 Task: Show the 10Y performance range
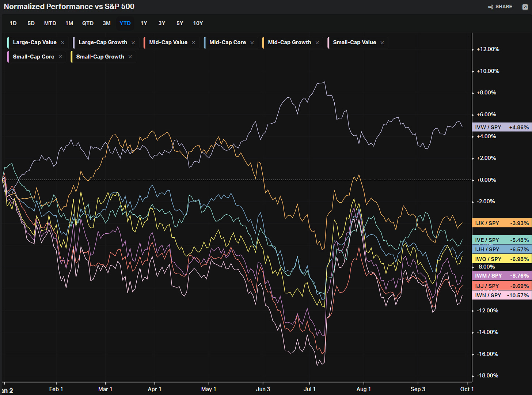click(x=198, y=23)
